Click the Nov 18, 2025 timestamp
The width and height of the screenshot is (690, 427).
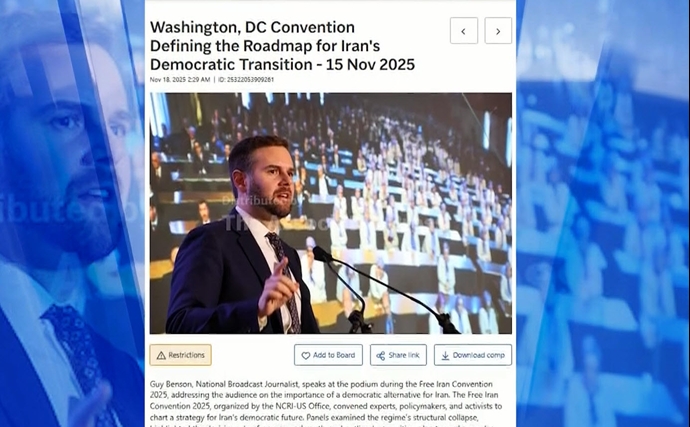180,80
